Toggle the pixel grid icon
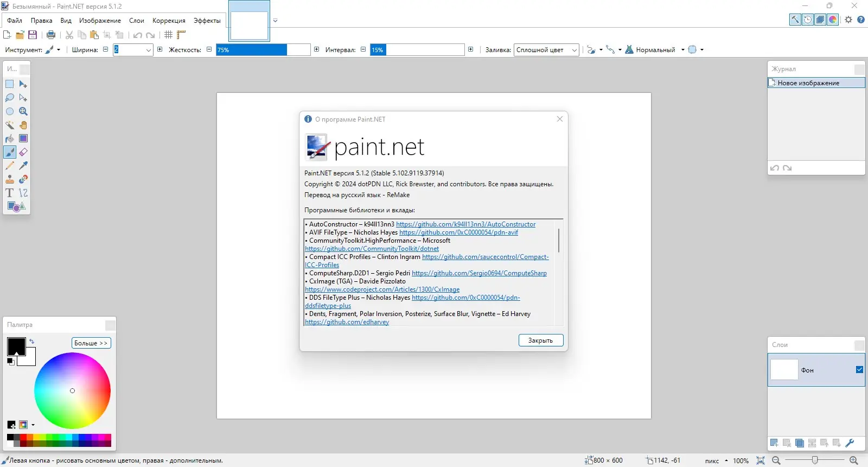 click(169, 35)
